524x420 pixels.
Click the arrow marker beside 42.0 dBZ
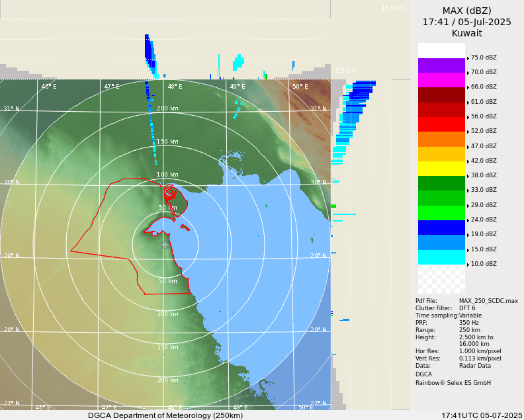468,161
